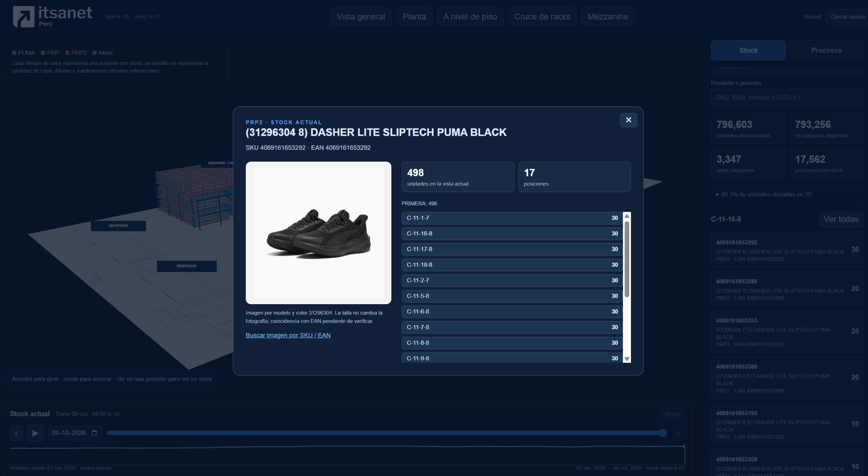Click Buscar imagen por SKU / EAN link
This screenshot has height=476, width=868.
[288, 335]
